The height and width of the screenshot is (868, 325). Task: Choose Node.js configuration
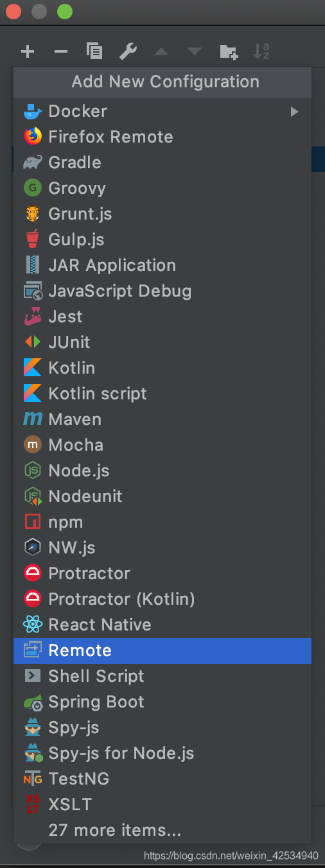point(162,471)
